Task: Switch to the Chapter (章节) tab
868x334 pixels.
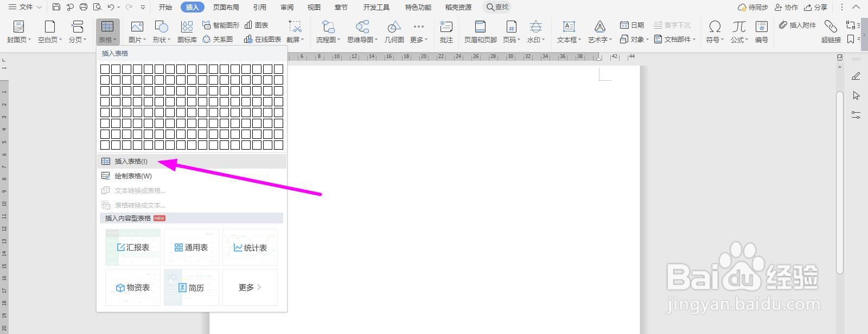Action: [x=341, y=7]
